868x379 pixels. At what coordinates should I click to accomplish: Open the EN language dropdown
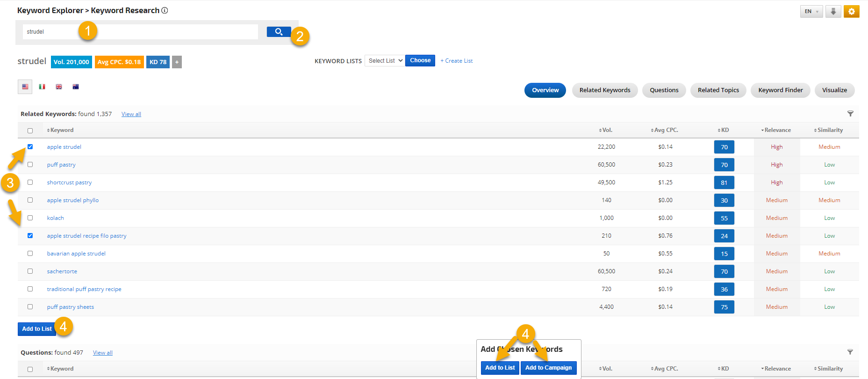[x=811, y=12]
